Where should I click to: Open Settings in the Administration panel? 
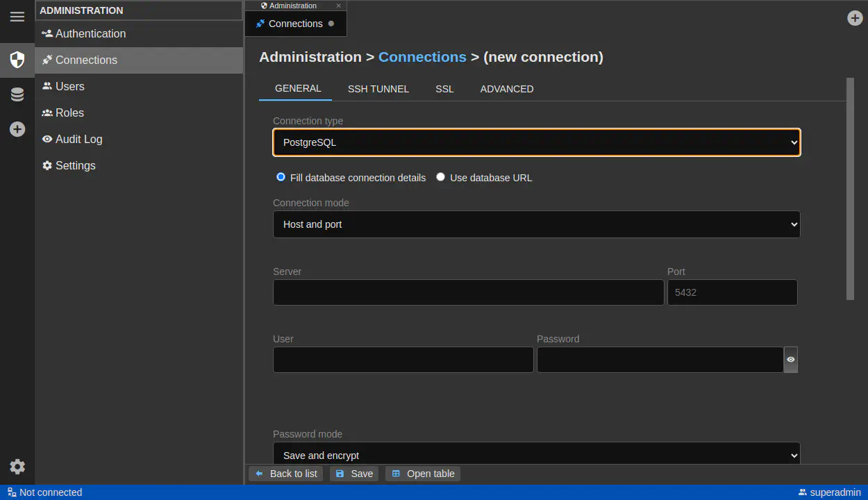pos(139,165)
